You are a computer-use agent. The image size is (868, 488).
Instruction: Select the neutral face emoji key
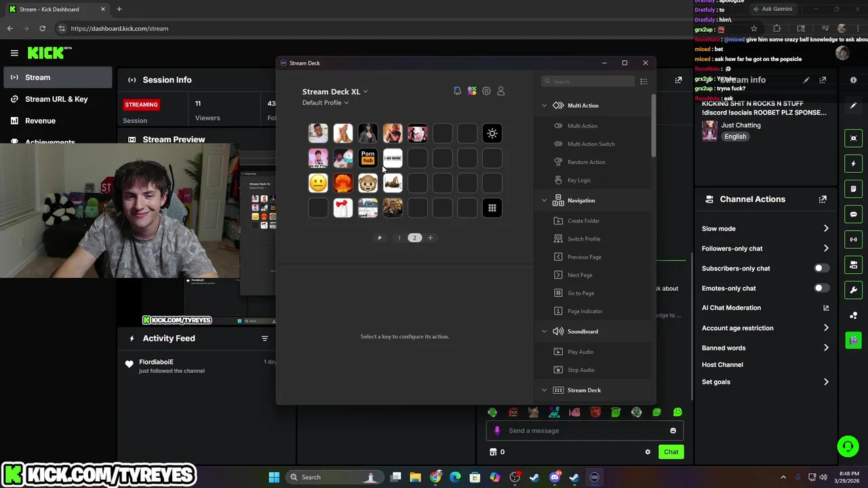318,183
